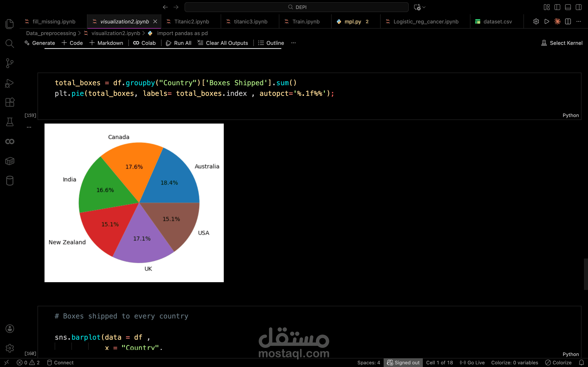Open the Source Control view
The height and width of the screenshot is (367, 588).
point(10,63)
